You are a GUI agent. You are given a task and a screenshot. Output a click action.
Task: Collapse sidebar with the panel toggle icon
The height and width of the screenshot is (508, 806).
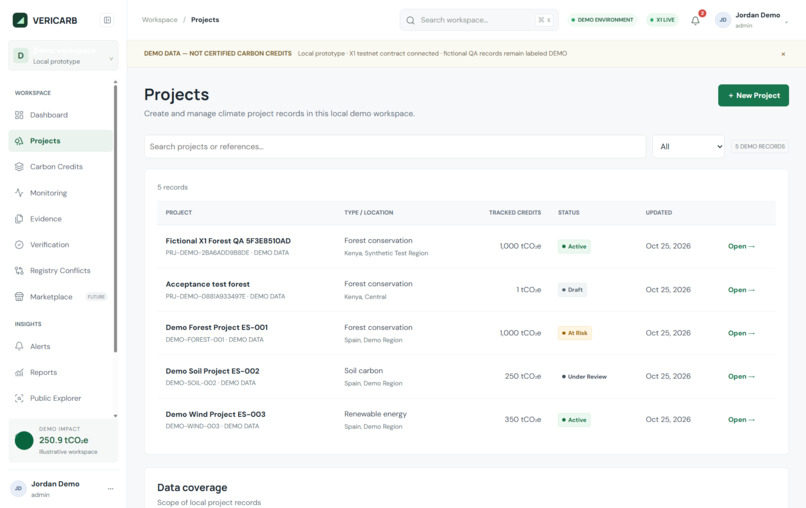pyautogui.click(x=107, y=20)
